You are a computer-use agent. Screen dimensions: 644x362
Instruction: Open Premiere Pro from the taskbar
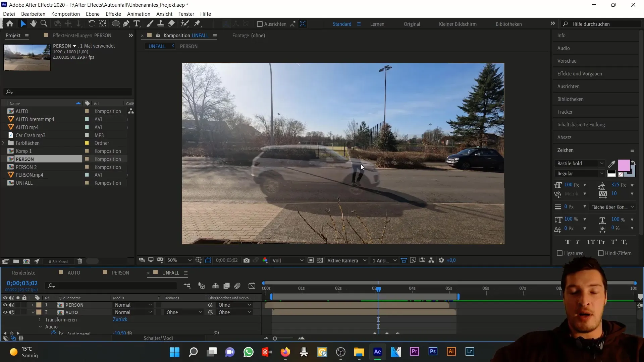[415, 352]
